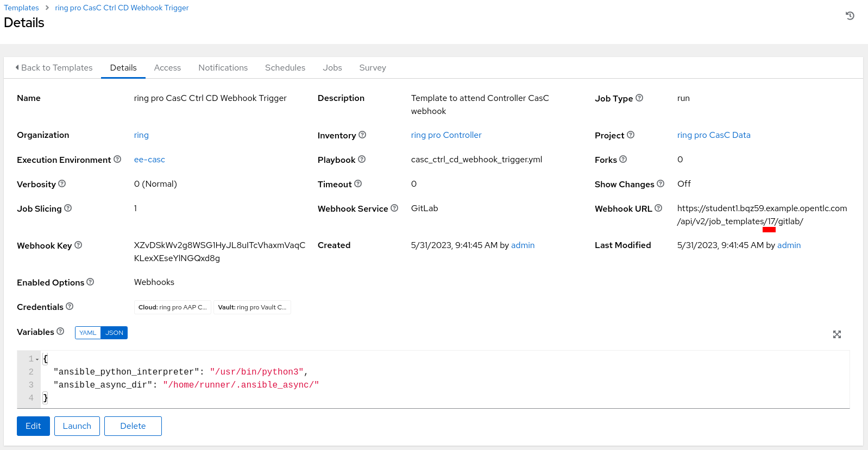The width and height of the screenshot is (868, 450).
Task: Open admin link in Created field
Action: tap(523, 245)
